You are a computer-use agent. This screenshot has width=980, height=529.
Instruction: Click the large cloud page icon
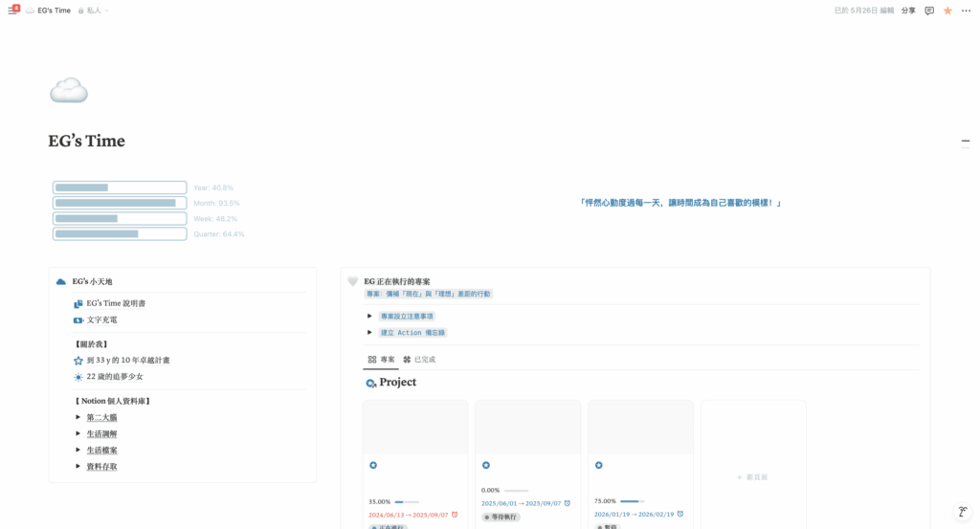(68, 91)
